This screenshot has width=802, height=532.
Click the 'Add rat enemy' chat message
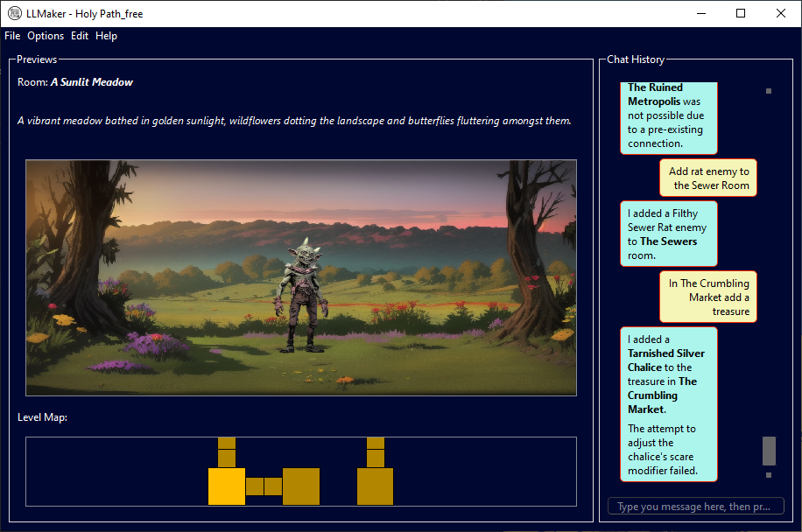point(708,178)
